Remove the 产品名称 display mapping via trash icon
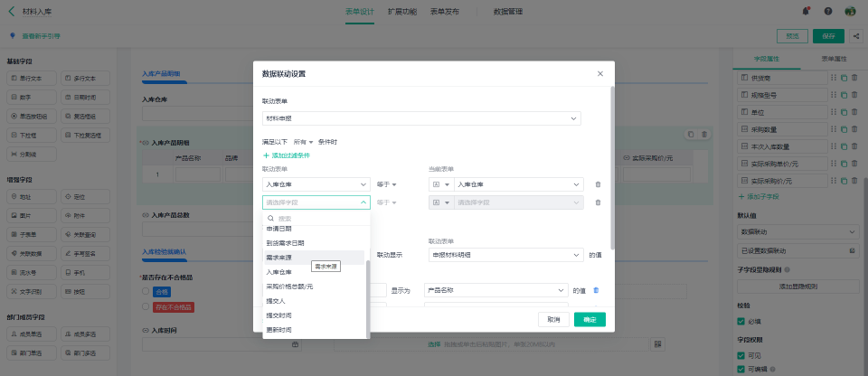This screenshot has height=376, width=868. [x=596, y=290]
